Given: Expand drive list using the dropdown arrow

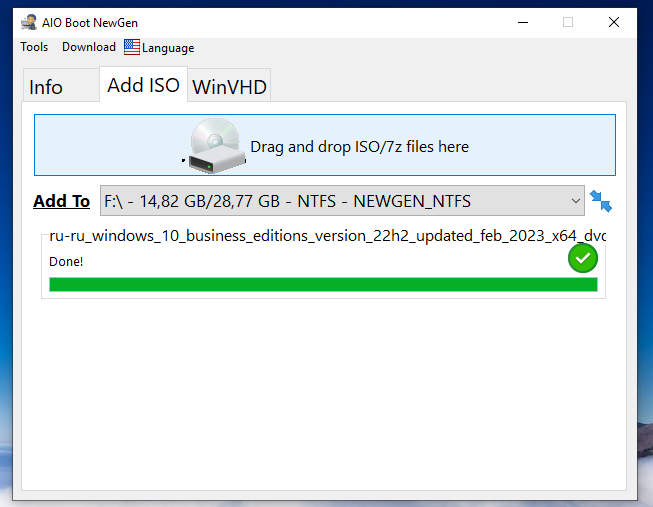Looking at the screenshot, I should coord(575,201).
